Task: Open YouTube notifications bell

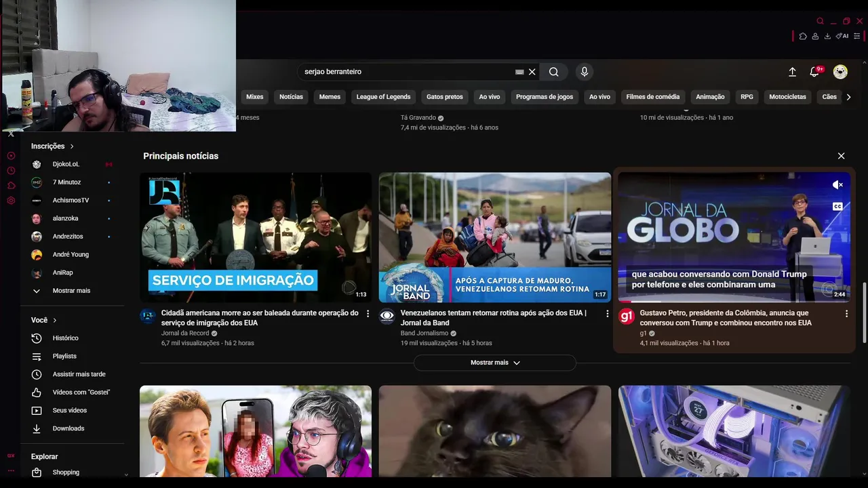Action: click(815, 72)
